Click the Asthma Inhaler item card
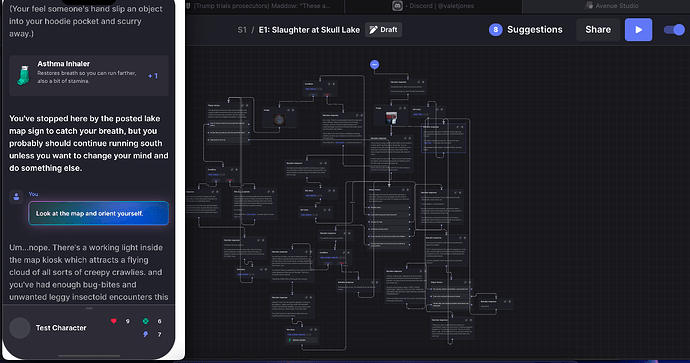This screenshot has width=690, height=363. pos(89,75)
